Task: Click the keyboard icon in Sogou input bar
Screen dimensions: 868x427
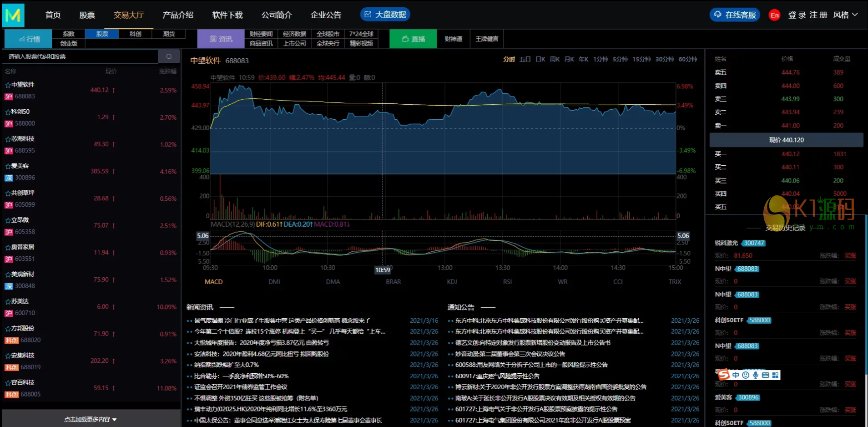Action: [765, 375]
